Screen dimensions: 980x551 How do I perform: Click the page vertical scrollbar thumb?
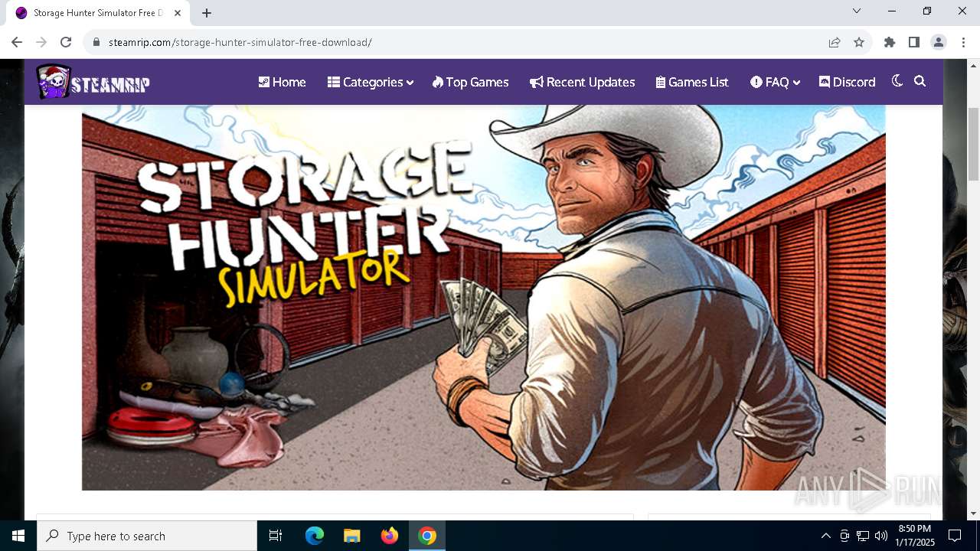tap(973, 144)
